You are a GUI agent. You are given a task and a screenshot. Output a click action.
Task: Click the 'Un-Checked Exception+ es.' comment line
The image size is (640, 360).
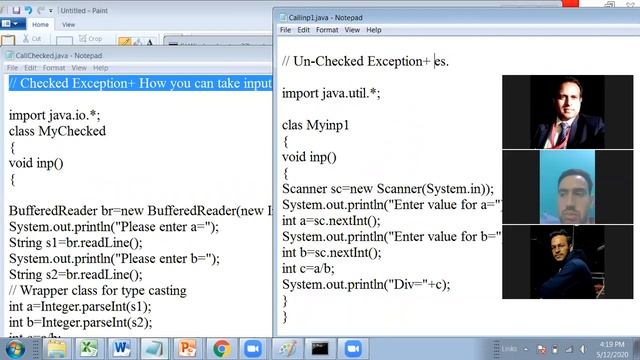point(365,61)
